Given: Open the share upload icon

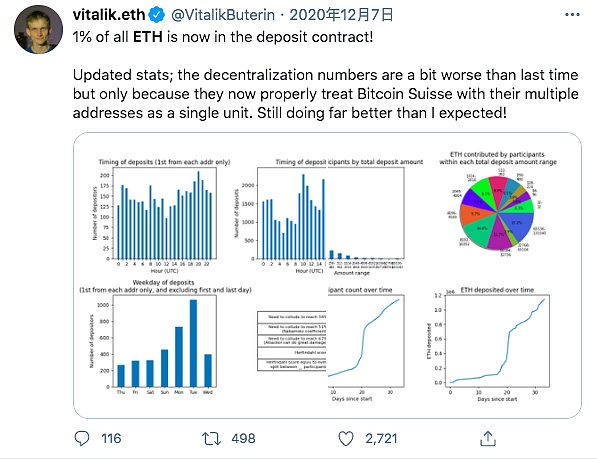Looking at the screenshot, I should coord(488,438).
